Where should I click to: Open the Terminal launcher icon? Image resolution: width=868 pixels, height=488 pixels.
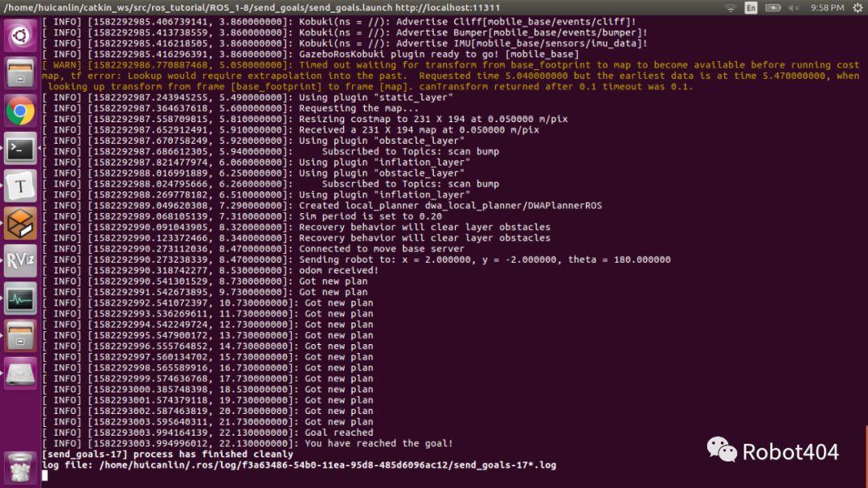20,149
